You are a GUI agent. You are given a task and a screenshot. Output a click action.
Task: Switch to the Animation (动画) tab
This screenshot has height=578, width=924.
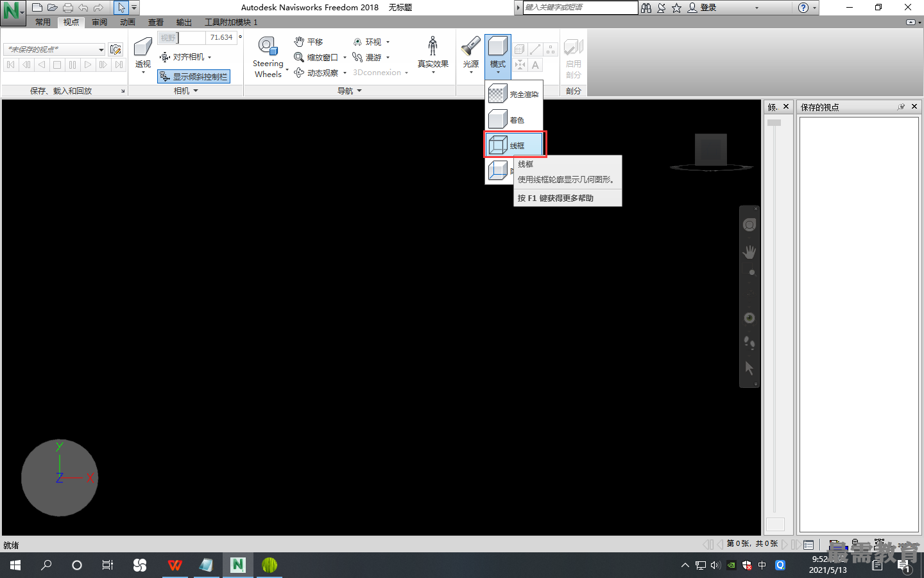tap(128, 22)
